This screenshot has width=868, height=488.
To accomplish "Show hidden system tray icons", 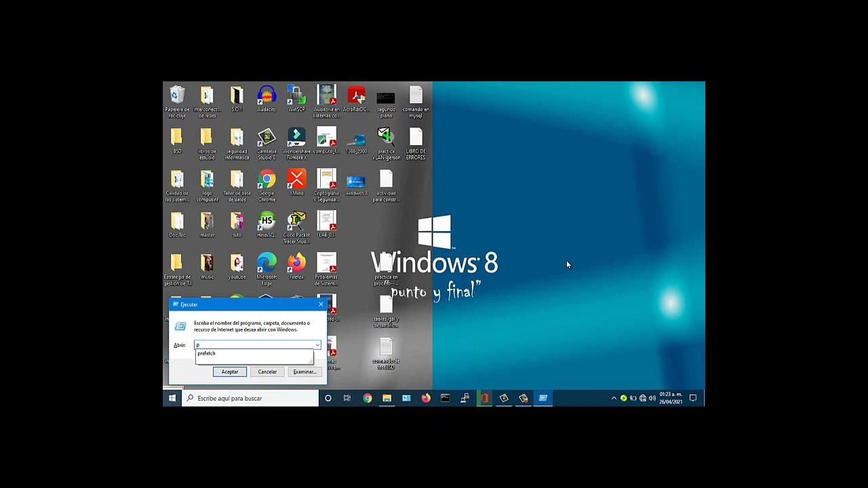I will 614,399.
